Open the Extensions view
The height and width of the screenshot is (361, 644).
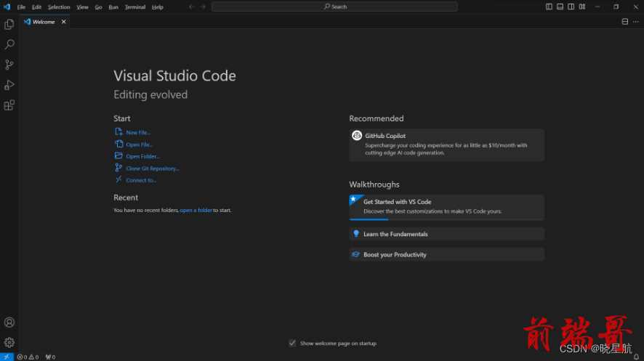coord(9,105)
